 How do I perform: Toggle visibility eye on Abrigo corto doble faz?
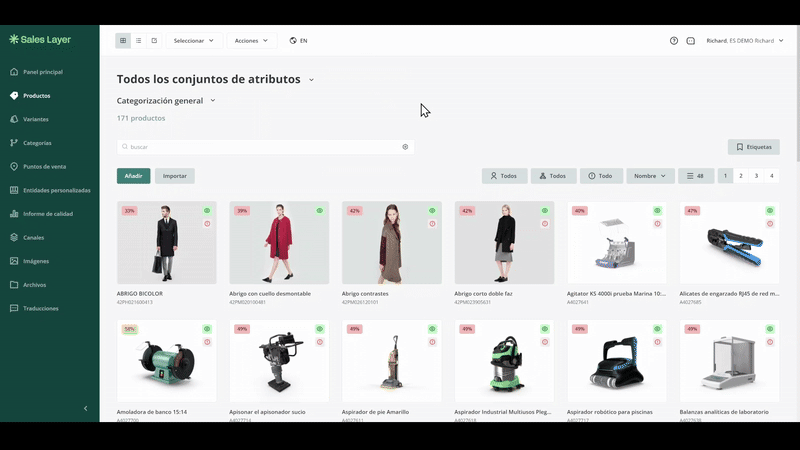pos(545,211)
